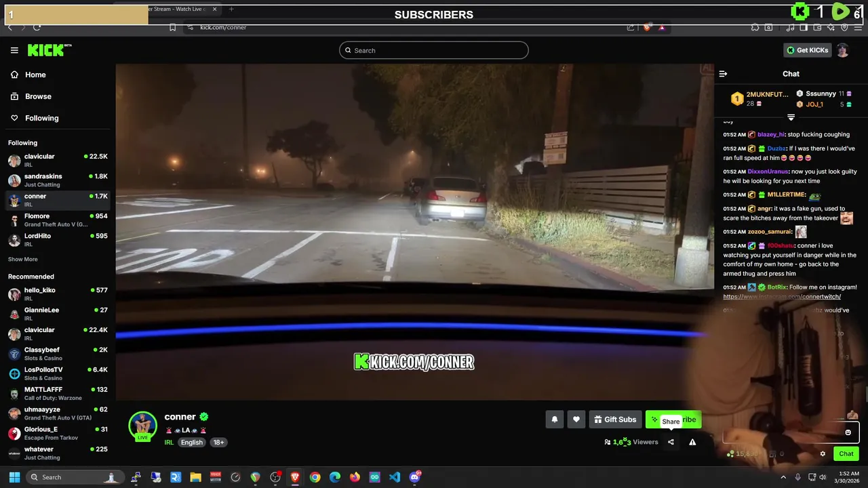Open a new browser tab
Viewport: 868px width, 488px height.
[x=231, y=9]
